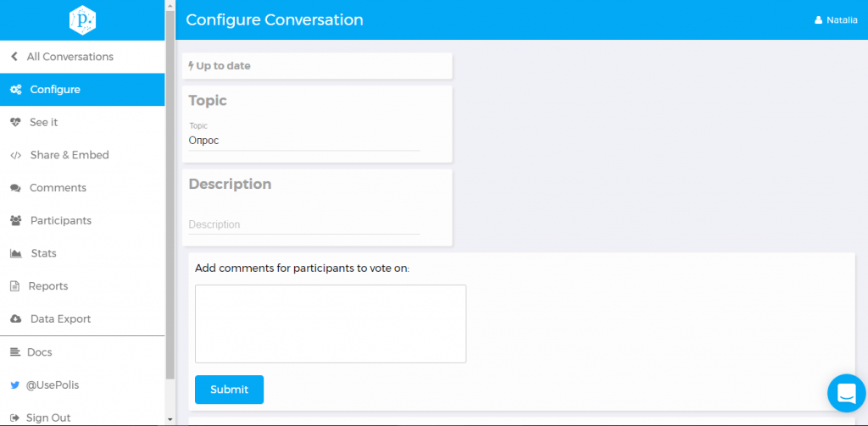This screenshot has height=426, width=868.
Task: Open the Docs link
Action: (39, 352)
